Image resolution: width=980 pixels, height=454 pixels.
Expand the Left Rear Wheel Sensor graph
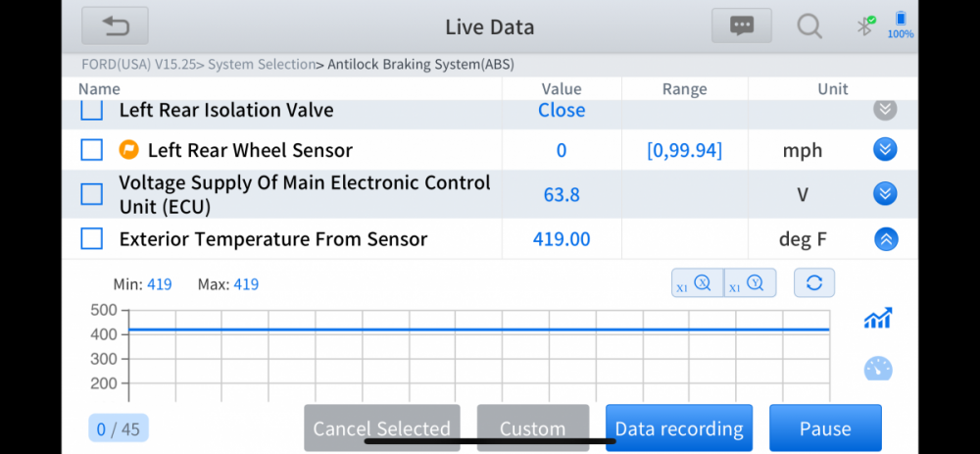coord(884,150)
